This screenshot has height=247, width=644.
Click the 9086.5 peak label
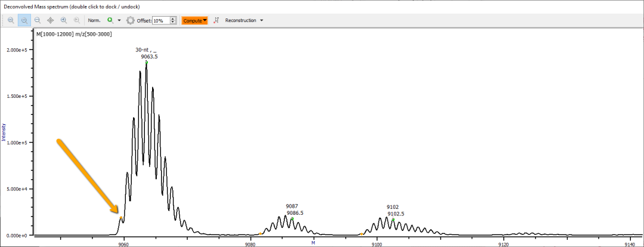pos(295,213)
